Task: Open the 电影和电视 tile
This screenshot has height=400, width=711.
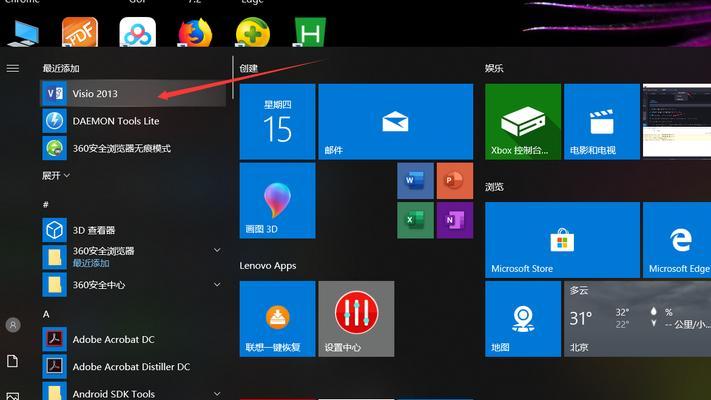Action: point(602,122)
